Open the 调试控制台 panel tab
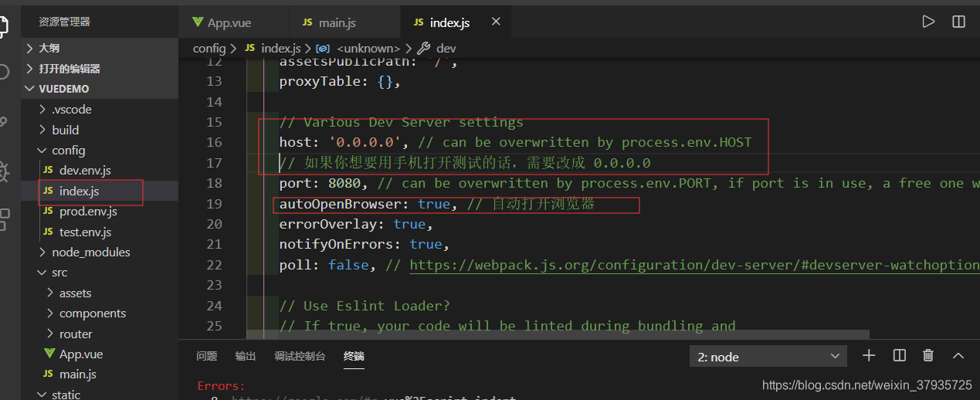Screen dimensions: 980x400 point(300,356)
